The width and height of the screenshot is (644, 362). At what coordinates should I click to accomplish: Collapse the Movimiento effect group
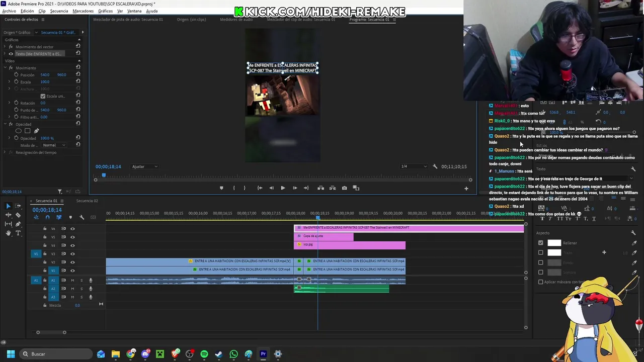coord(5,68)
